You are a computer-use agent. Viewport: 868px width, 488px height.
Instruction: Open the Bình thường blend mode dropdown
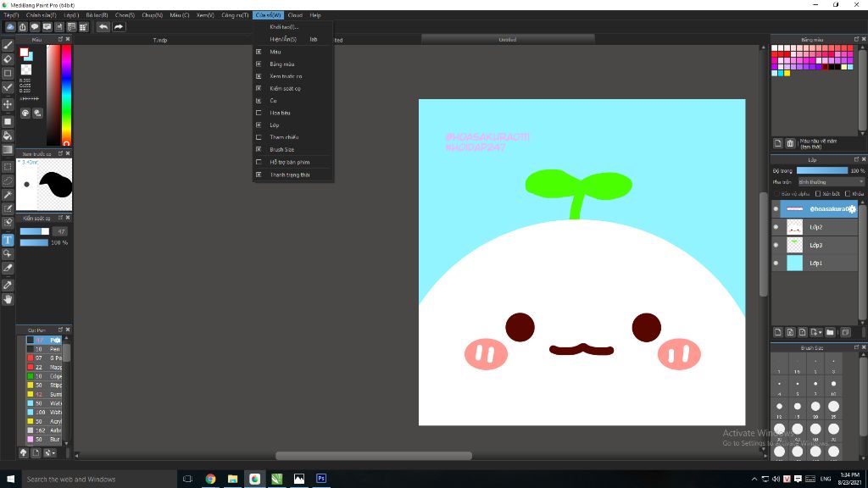tap(831, 182)
